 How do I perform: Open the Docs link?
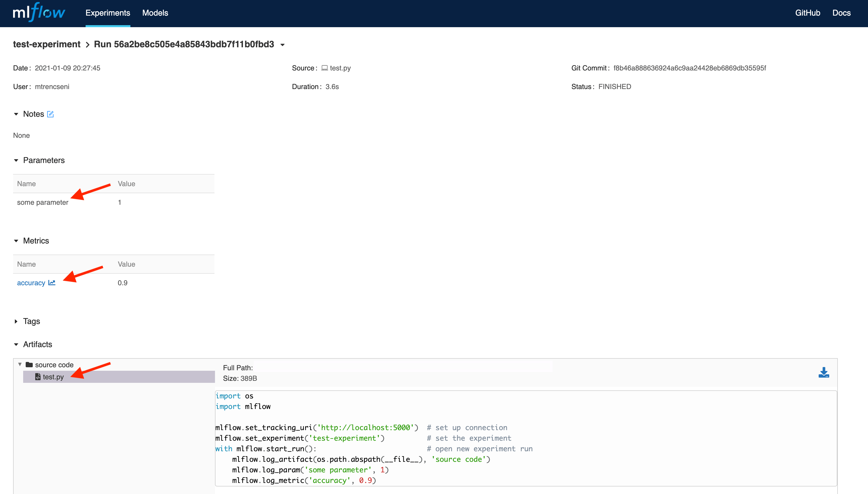[x=841, y=13]
